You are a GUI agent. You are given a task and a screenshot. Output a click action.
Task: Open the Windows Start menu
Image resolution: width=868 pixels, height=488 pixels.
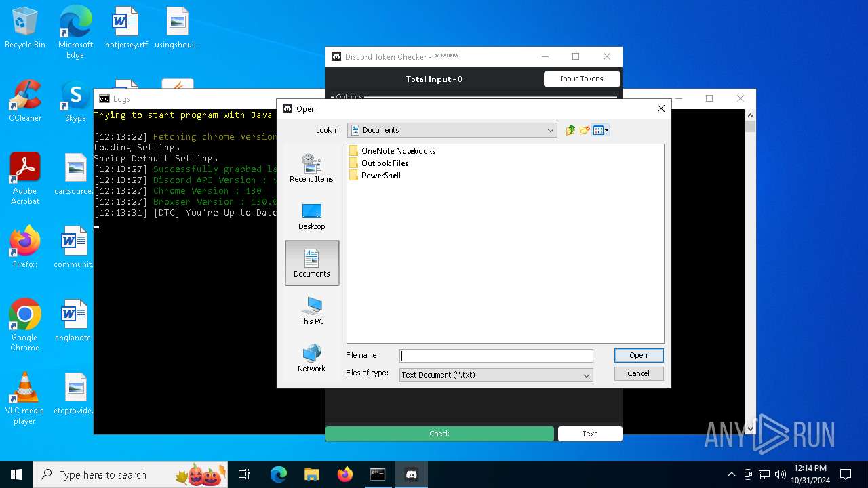click(x=16, y=474)
